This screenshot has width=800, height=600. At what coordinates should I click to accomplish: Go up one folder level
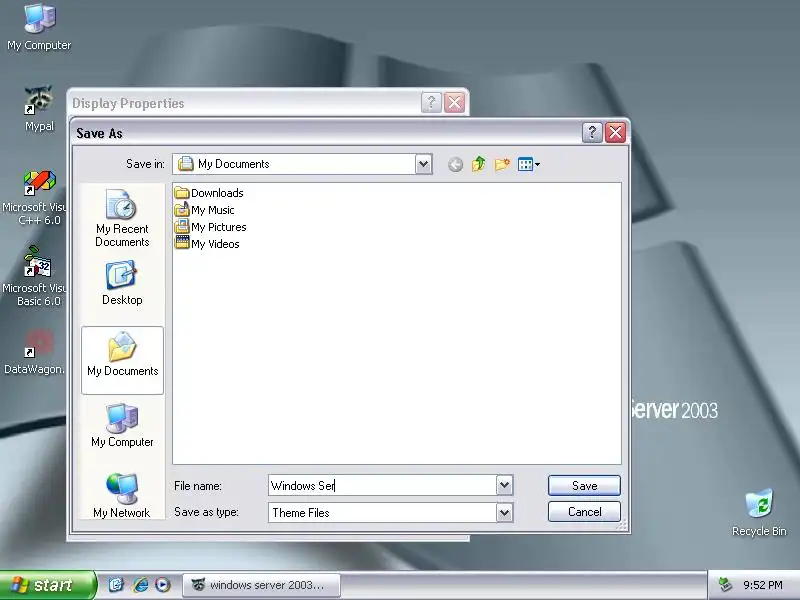pyautogui.click(x=479, y=164)
